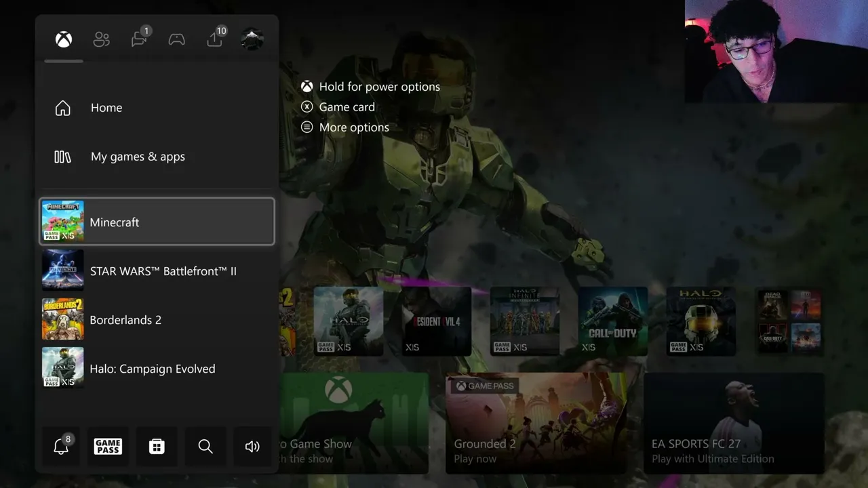Viewport: 868px width, 488px height.
Task: Select the Halo helmet tile next to Call of Duty
Action: point(701,321)
